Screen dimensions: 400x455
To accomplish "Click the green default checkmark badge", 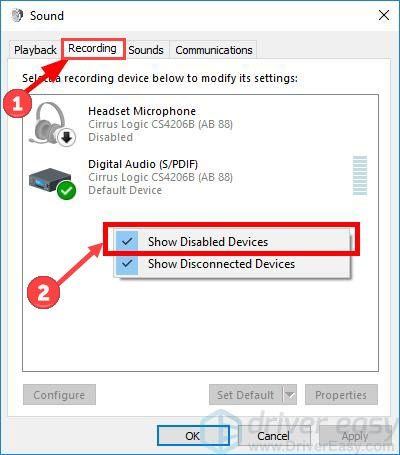I will tap(67, 191).
